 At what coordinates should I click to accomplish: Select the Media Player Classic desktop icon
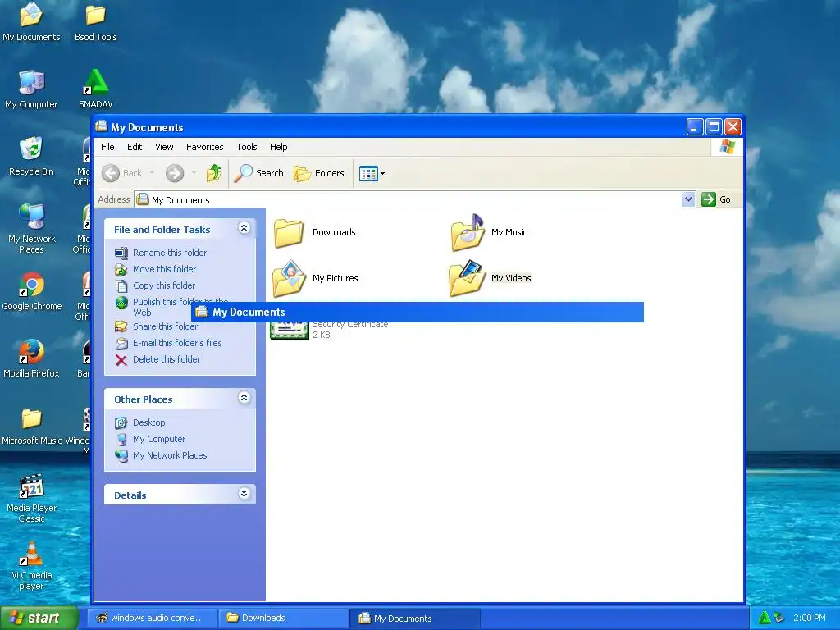click(31, 498)
